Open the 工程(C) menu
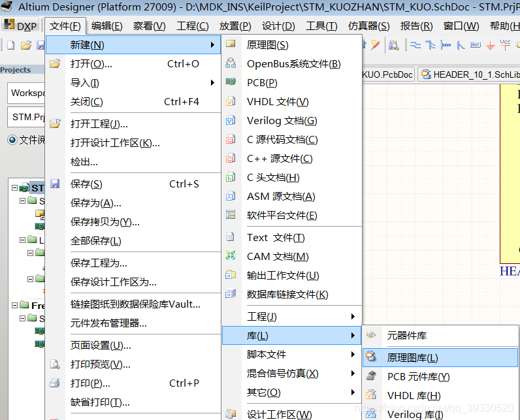Screen dimensions: 520x420 [192, 26]
